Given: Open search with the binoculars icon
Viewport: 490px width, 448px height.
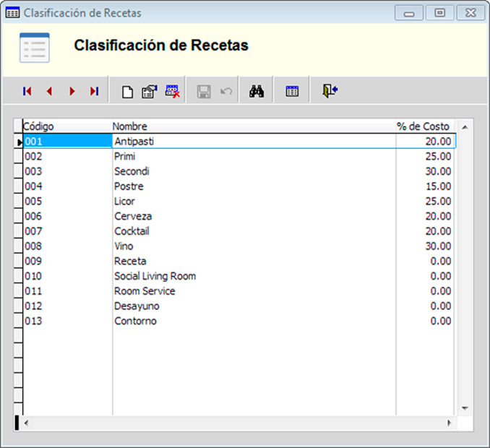Looking at the screenshot, I should [257, 92].
